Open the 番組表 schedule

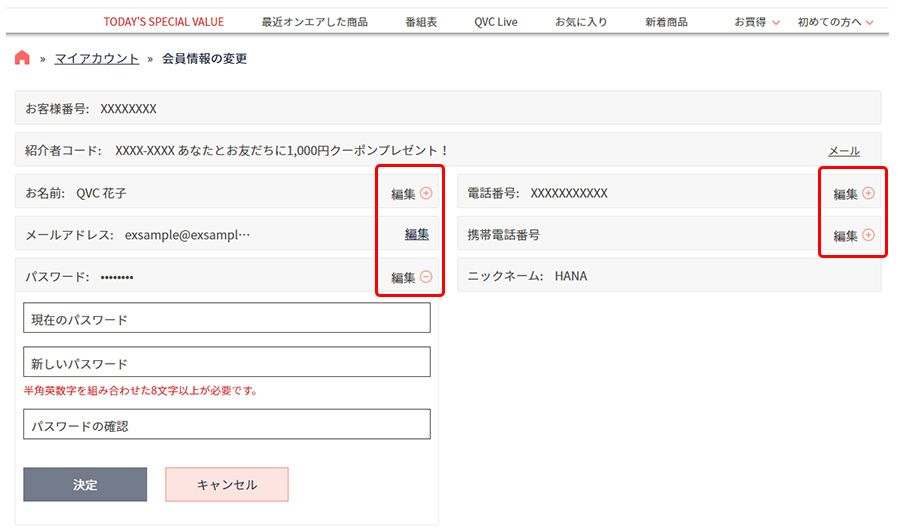421,21
